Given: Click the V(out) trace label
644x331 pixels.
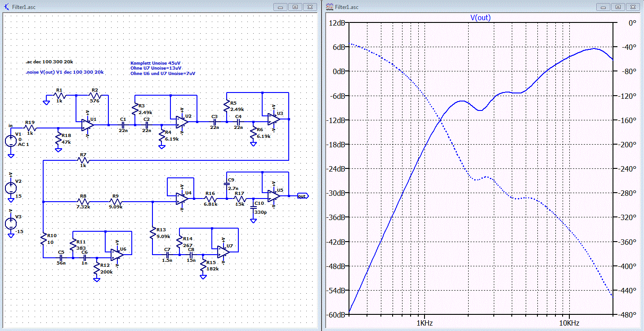Looking at the screenshot, I should [x=480, y=18].
